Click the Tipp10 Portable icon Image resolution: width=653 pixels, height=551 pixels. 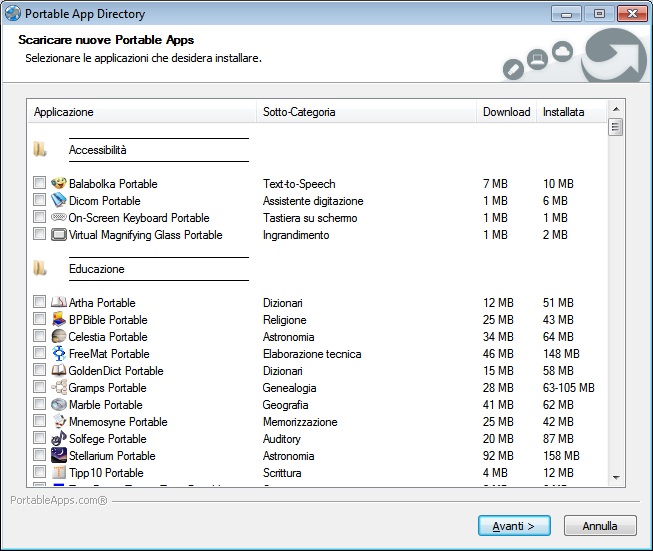(59, 472)
